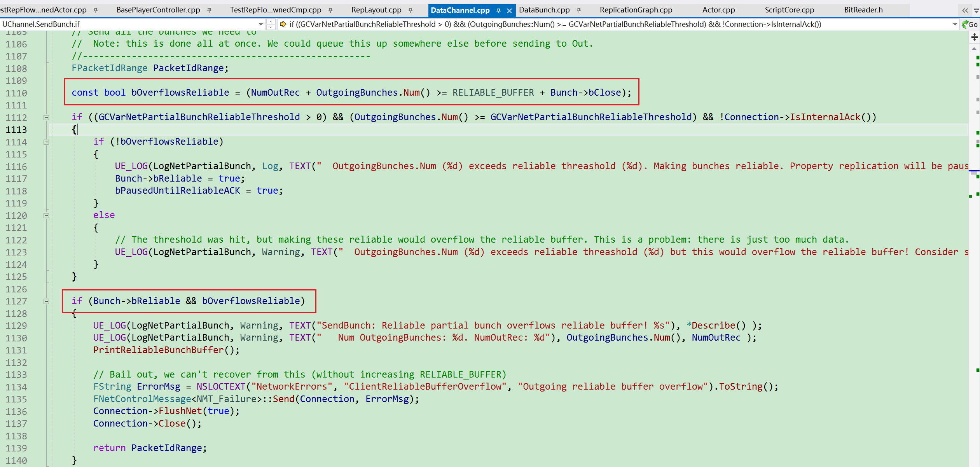Click the split editor icon above scrollbar

974,37
